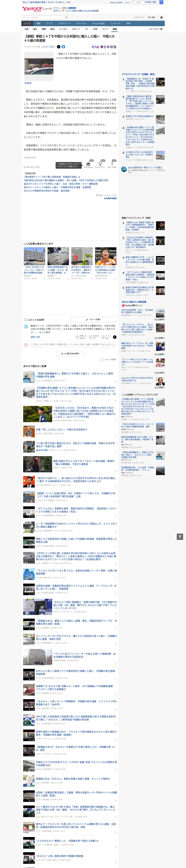The height and width of the screenshot is (868, 186).
Task: Open トピックス一覧
Action: pyautogui.click(x=155, y=29)
